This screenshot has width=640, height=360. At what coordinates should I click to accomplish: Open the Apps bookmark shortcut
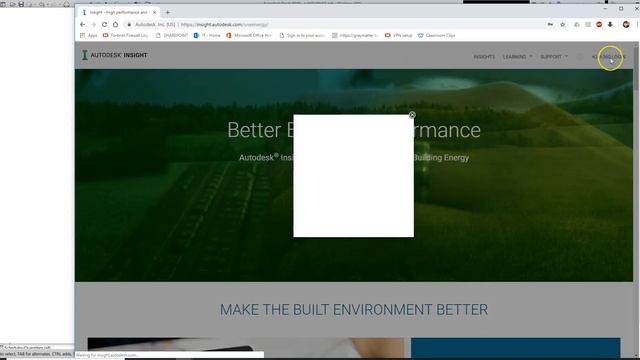point(89,36)
